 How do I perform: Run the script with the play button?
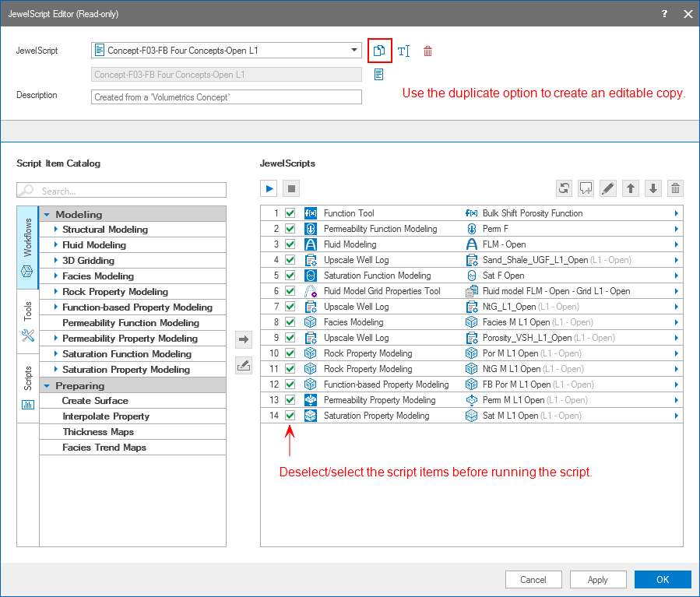[269, 188]
